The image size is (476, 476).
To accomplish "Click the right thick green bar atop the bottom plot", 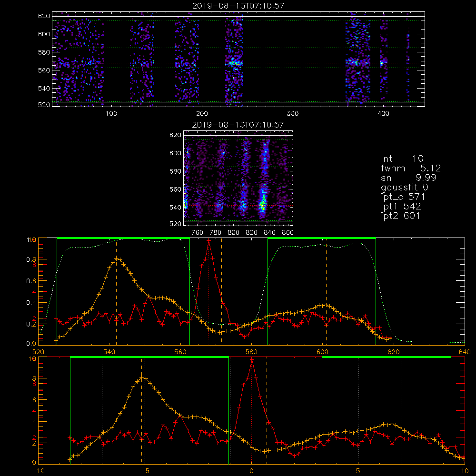I will coord(387,357).
